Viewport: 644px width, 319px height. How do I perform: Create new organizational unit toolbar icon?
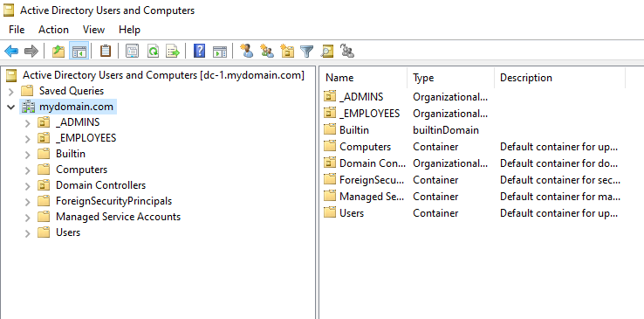287,52
